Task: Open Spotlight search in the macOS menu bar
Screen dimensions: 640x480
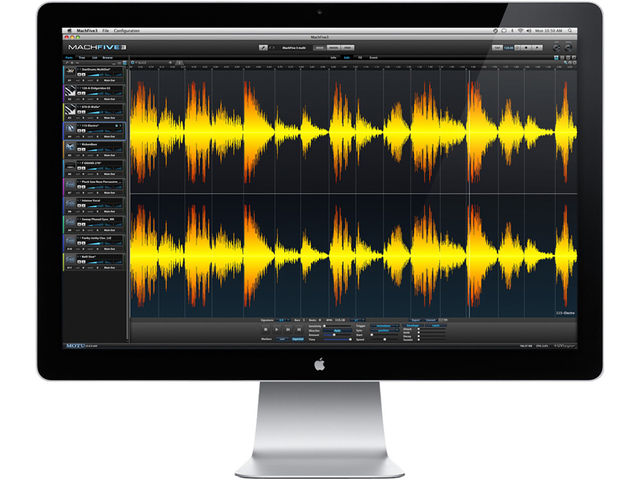Action: pyautogui.click(x=570, y=31)
